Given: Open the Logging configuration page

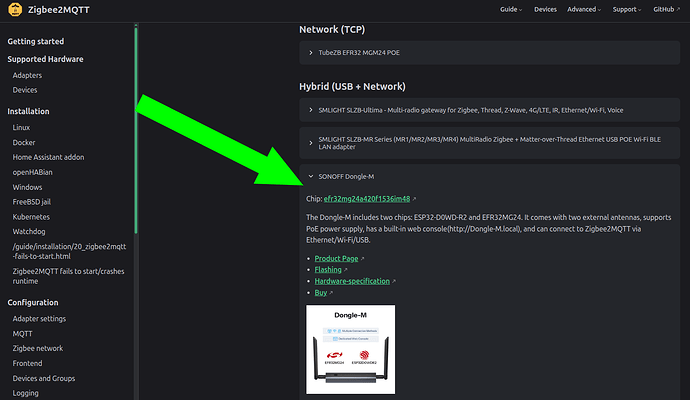Looking at the screenshot, I should coord(26,393).
